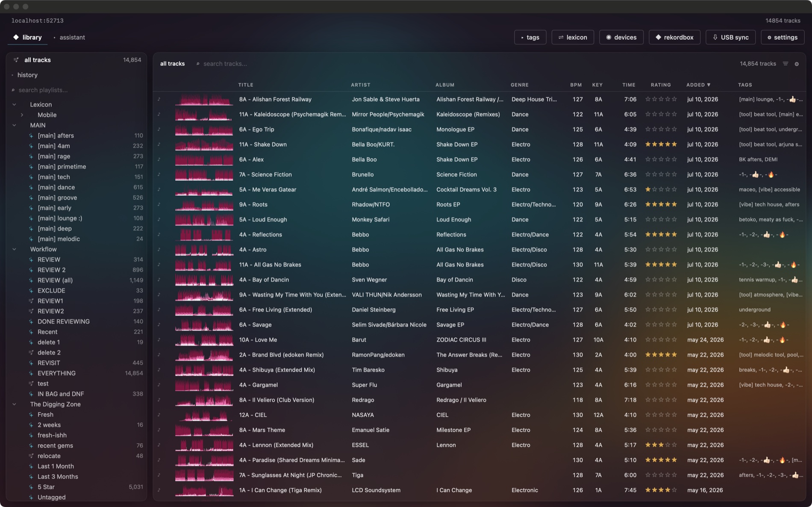Screen dimensions: 812x507
Task: Click note icon for Loud Enough row
Action: tap(159, 219)
